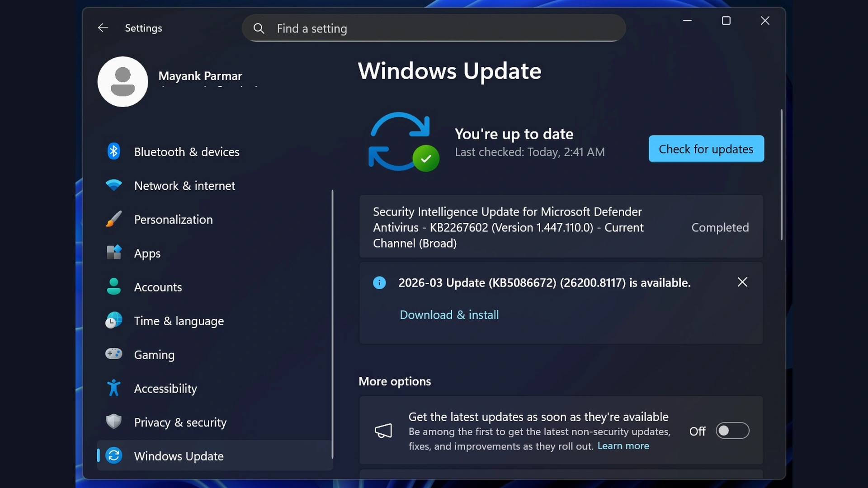
Task: Switch to Privacy & security page
Action: tap(180, 422)
